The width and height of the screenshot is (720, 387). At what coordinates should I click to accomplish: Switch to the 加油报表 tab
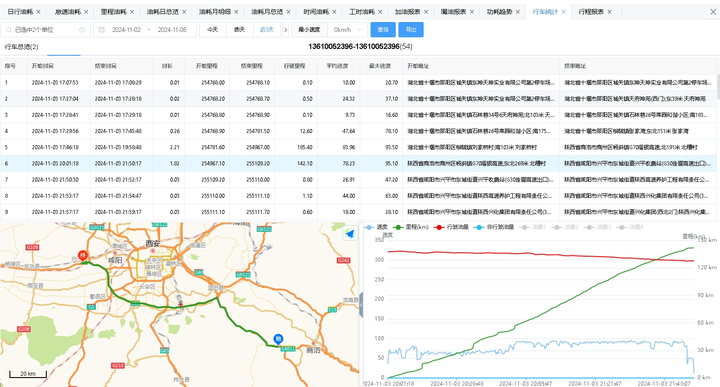(x=408, y=12)
